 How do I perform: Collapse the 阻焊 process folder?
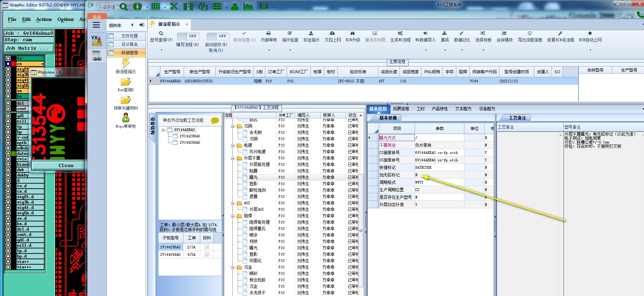pos(233,216)
